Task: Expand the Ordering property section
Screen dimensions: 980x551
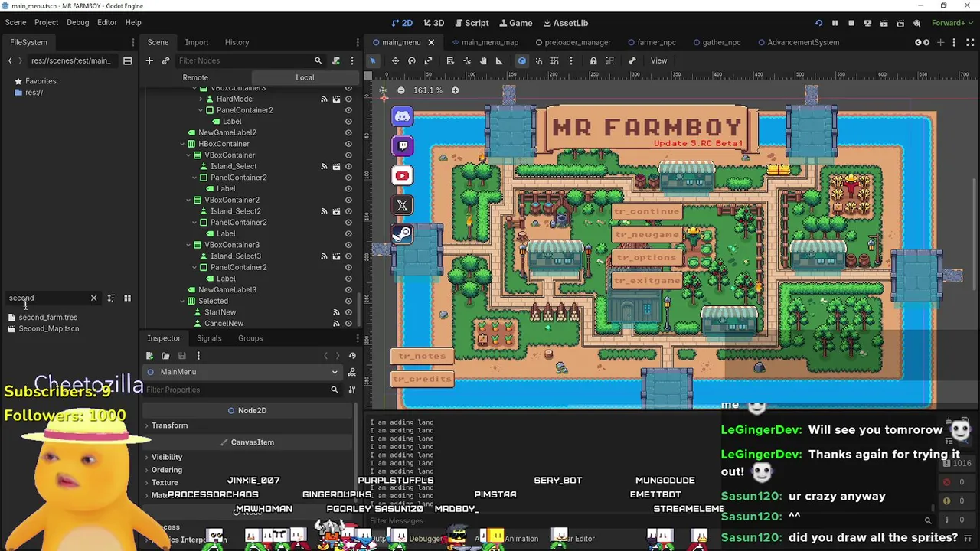Action: tap(166, 470)
